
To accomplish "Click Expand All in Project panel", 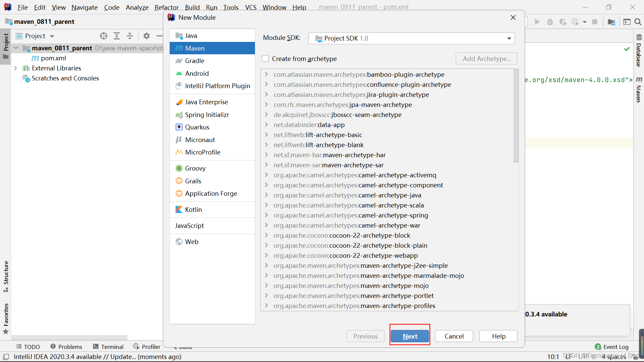I will (x=117, y=36).
